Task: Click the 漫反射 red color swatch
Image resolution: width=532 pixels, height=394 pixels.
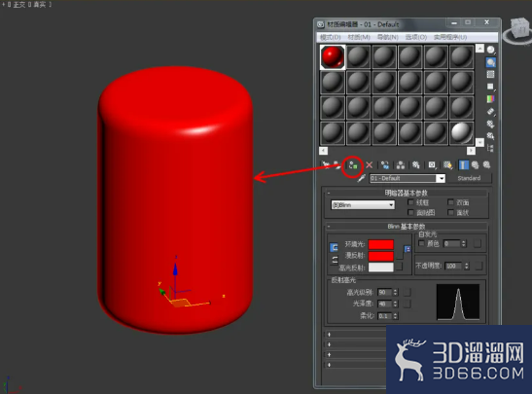Action: coord(381,256)
